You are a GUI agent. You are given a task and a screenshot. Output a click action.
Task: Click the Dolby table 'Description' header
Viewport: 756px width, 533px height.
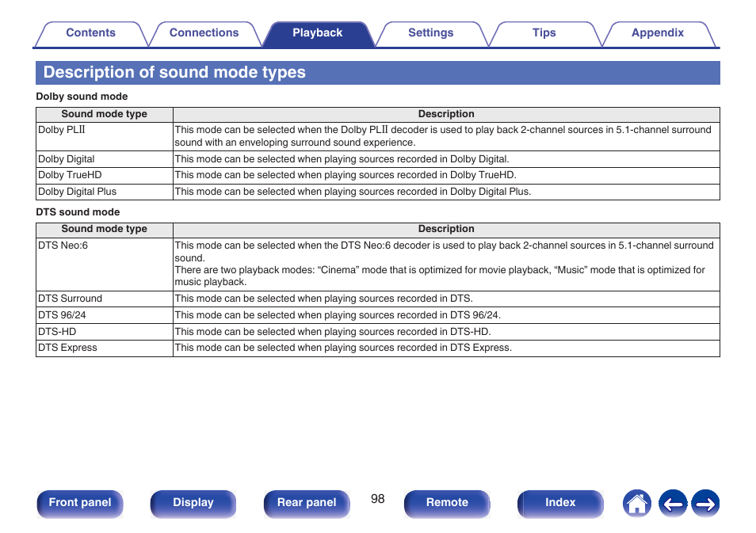[446, 114]
